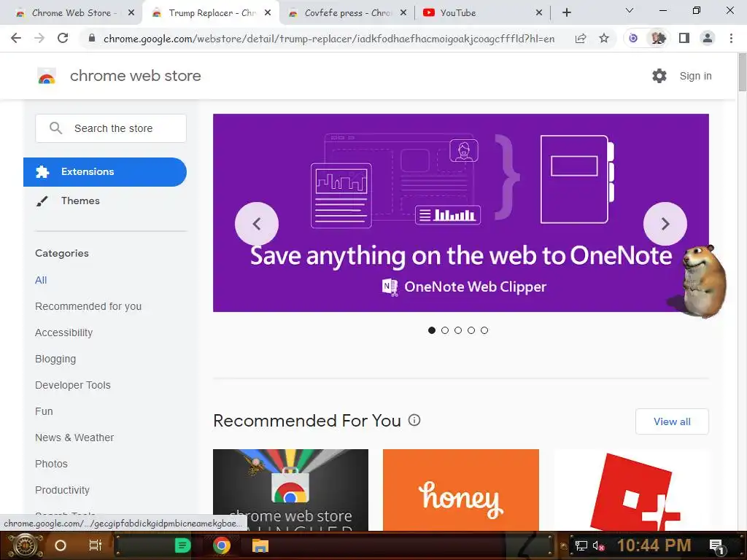Select the fourth carousel dot
Screen dimensions: 747x560
tap(471, 330)
